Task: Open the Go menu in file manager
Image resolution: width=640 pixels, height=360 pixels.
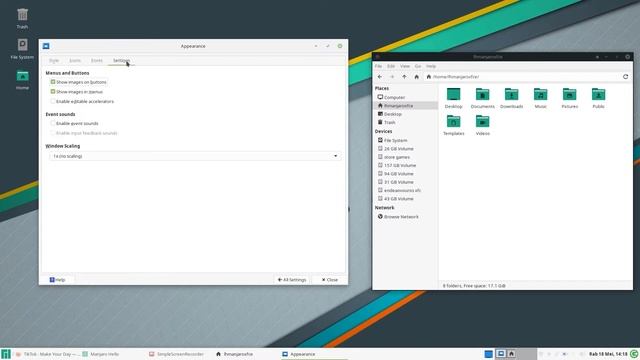Action: coord(418,66)
